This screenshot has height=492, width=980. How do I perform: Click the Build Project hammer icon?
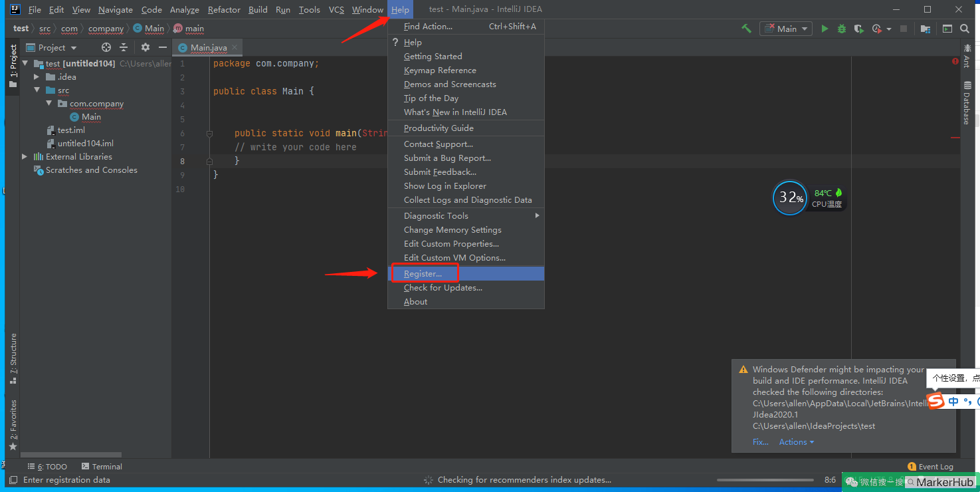(746, 29)
